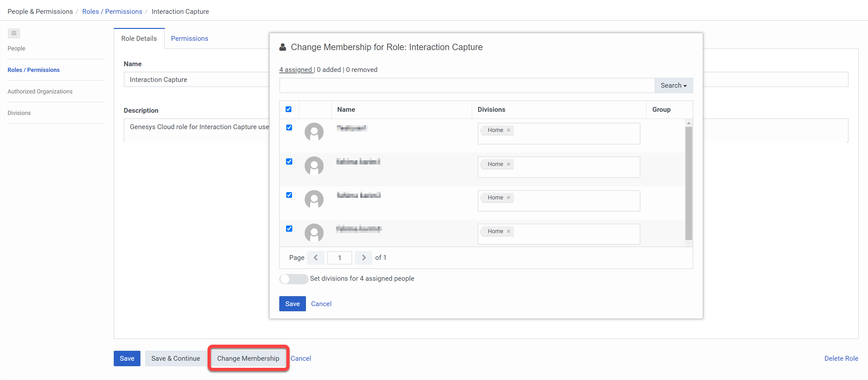Remove the Home division from the first user
The height and width of the screenshot is (380, 868).
[508, 130]
